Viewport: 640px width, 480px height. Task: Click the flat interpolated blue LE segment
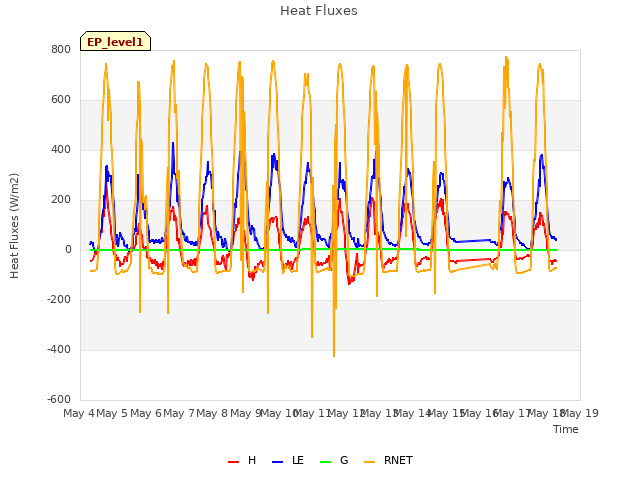point(472,241)
